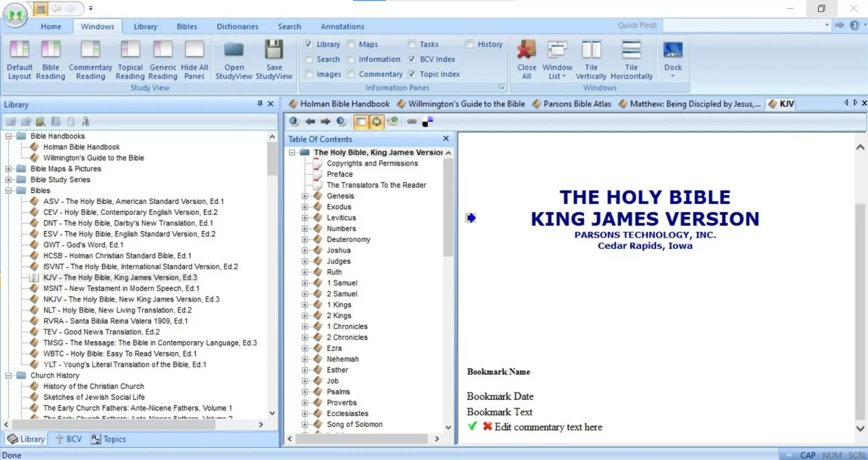Open the Dictionaries ribbon tab
868x460 pixels.
tap(238, 26)
